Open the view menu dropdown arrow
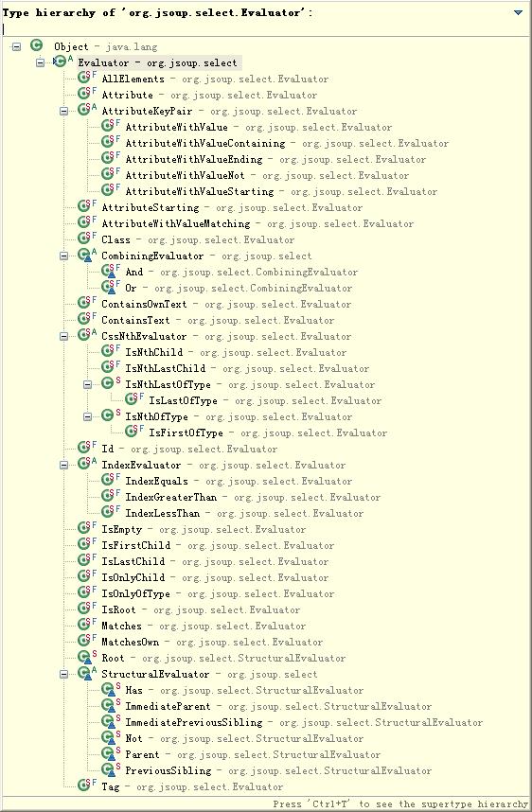This screenshot has height=812, width=532. click(x=518, y=12)
